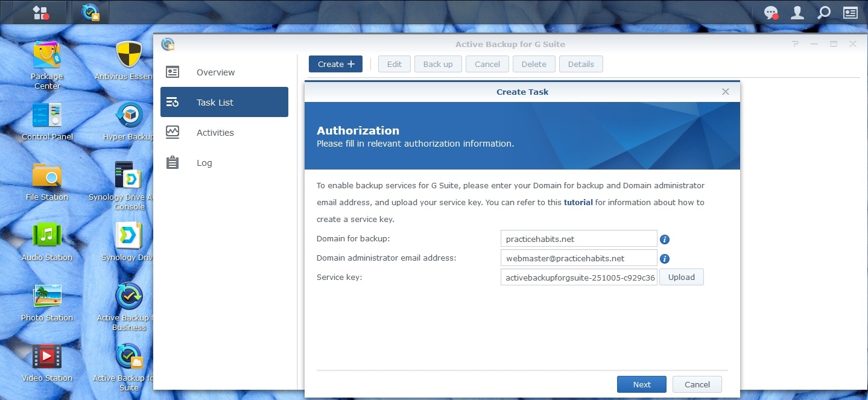This screenshot has height=400, width=868.
Task: Cancel the Create Task wizard
Action: click(697, 384)
